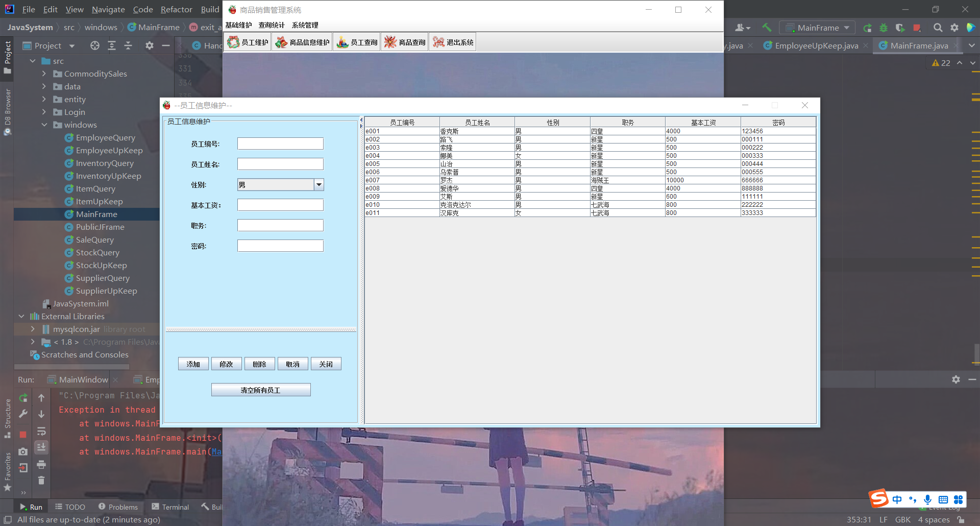Click the Project panel settings gear
This screenshot has width=980, height=526.
pyautogui.click(x=149, y=45)
